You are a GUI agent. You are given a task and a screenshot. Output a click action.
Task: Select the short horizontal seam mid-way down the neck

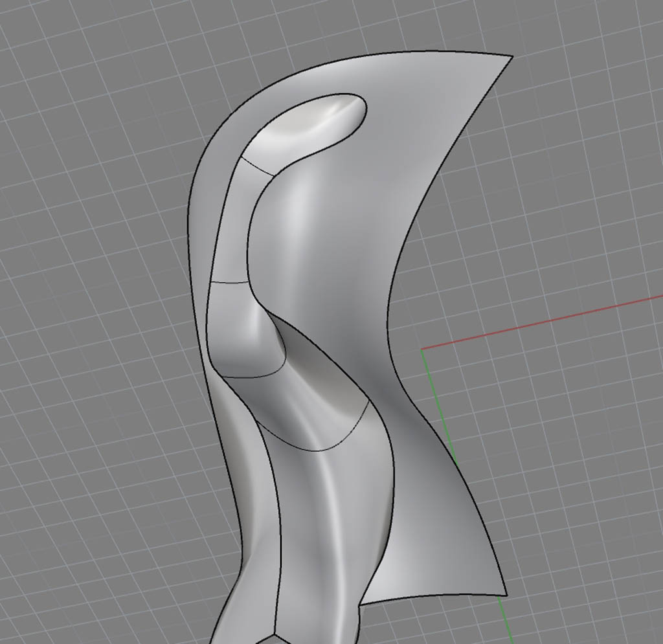click(230, 282)
